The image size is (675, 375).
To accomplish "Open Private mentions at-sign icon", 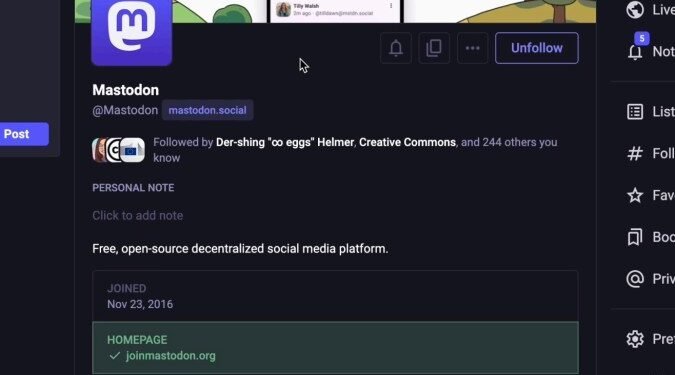I will (635, 279).
